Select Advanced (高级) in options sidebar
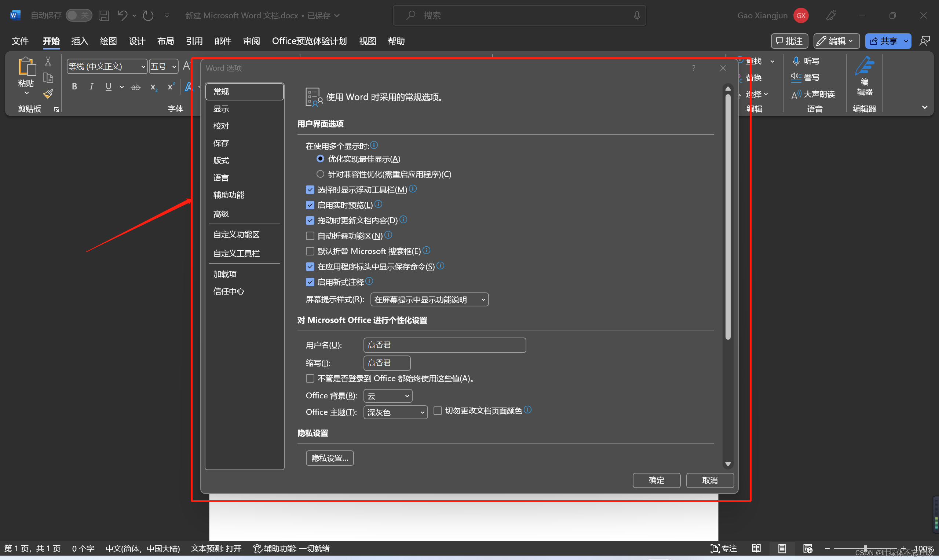 click(221, 214)
